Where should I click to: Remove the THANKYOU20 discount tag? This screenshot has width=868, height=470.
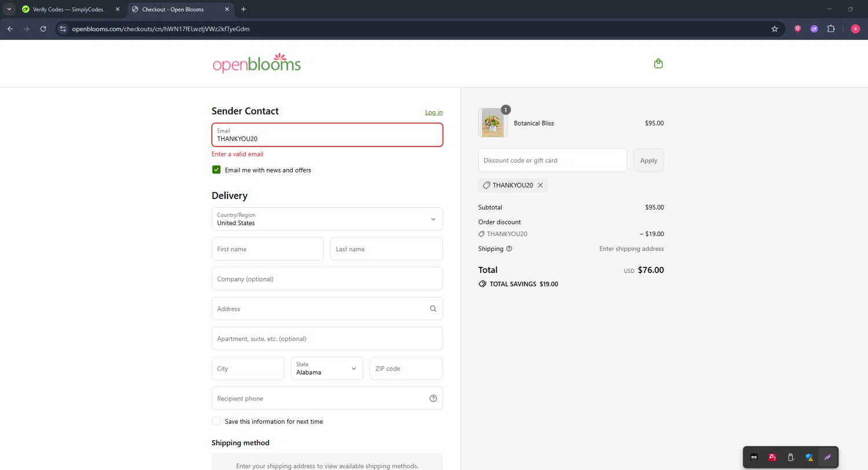[540, 185]
